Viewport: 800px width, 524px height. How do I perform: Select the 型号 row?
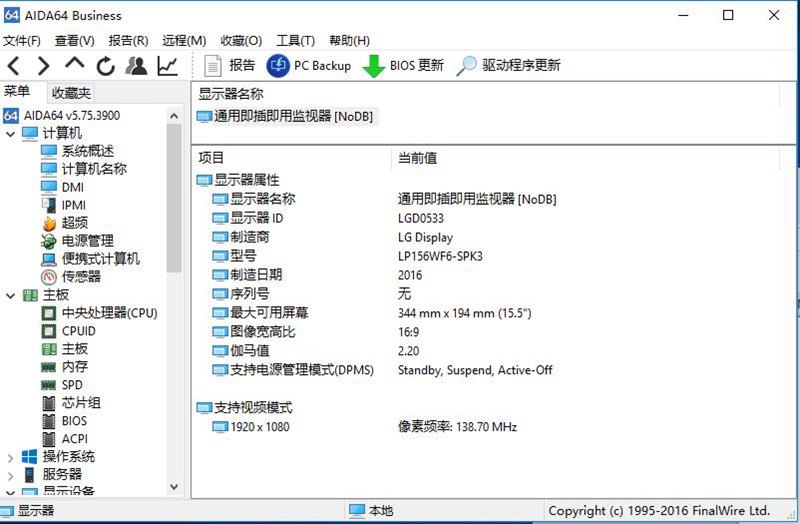pos(234,256)
